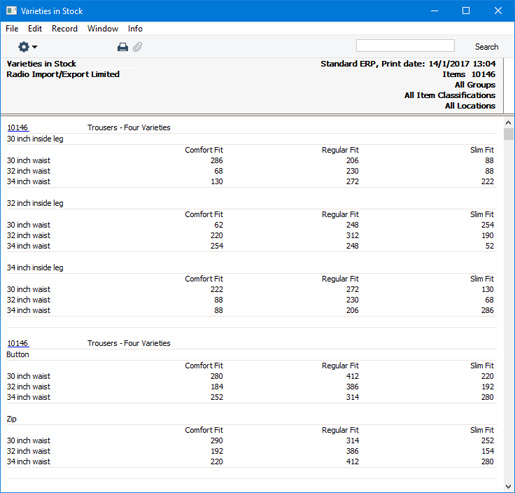Click the scrollbar down arrow

[x=508, y=486]
